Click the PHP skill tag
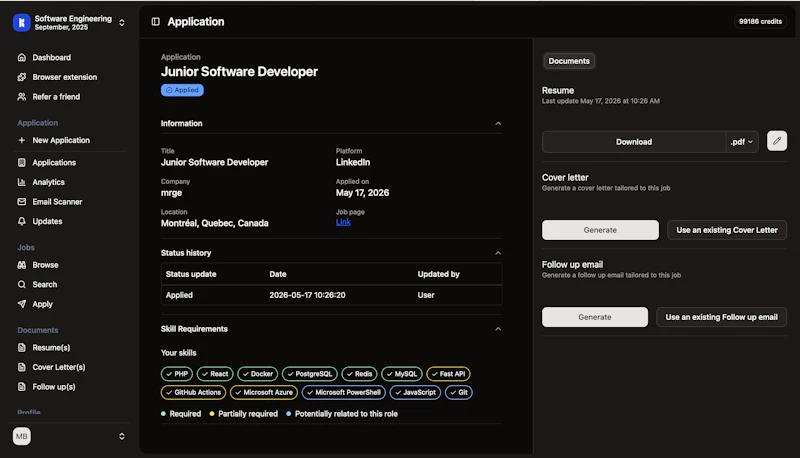This screenshot has width=800, height=458. (x=177, y=374)
